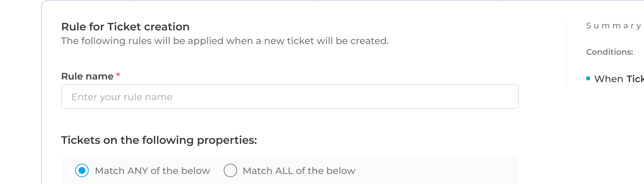Click the rule description subtitle text
Viewport: 644px width, 184px height.
[x=225, y=41]
